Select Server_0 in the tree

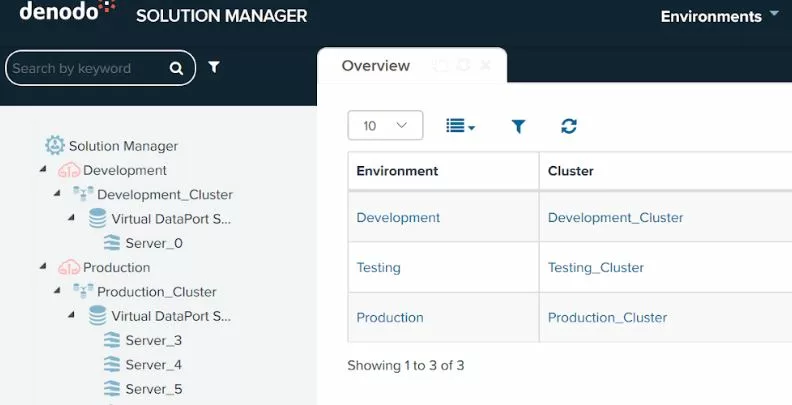tap(154, 243)
